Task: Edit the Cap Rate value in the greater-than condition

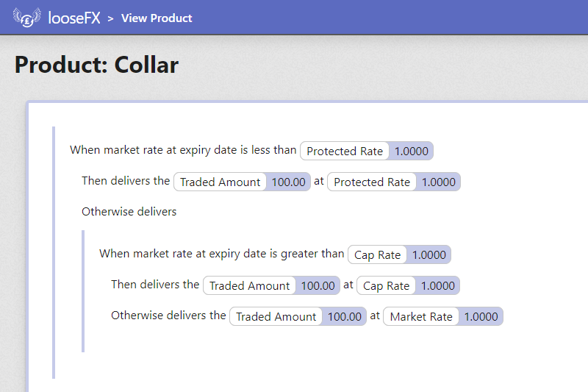Action: pos(429,254)
